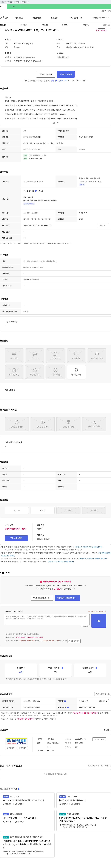Open 개인정보보호법 상세 보기
Image resolution: width=111 pixels, height=868 pixels.
pos(42,598)
